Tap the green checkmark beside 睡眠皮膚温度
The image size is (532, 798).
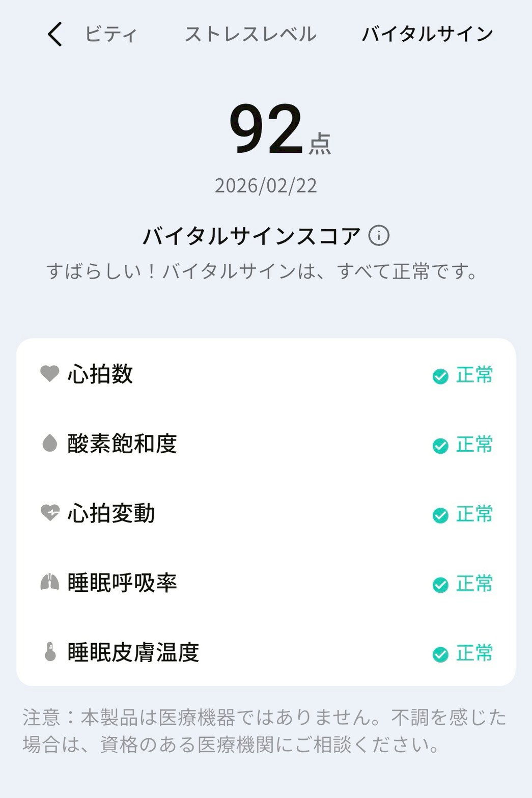[x=440, y=654]
